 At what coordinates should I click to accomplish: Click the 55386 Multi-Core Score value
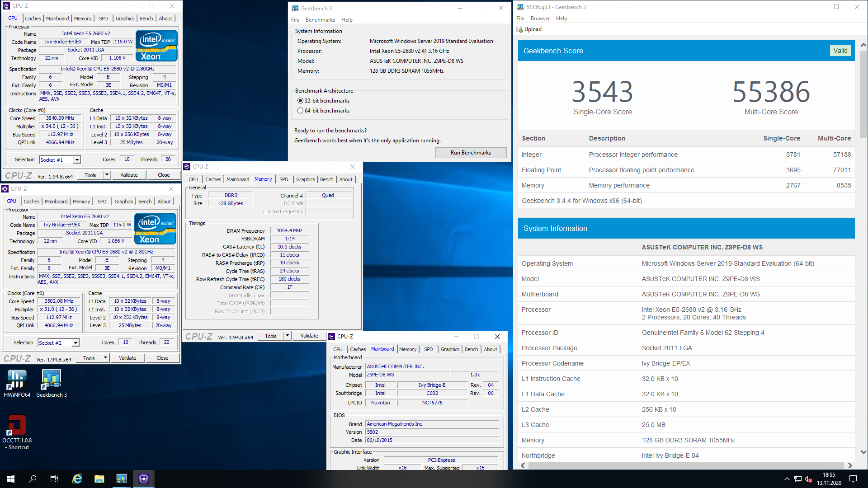(x=771, y=92)
